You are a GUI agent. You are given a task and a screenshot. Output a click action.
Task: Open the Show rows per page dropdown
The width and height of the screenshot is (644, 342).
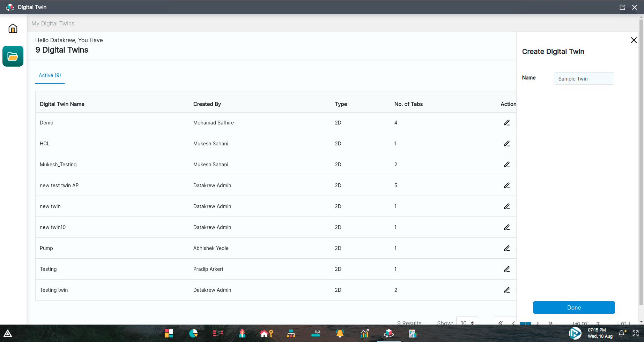[x=467, y=322]
